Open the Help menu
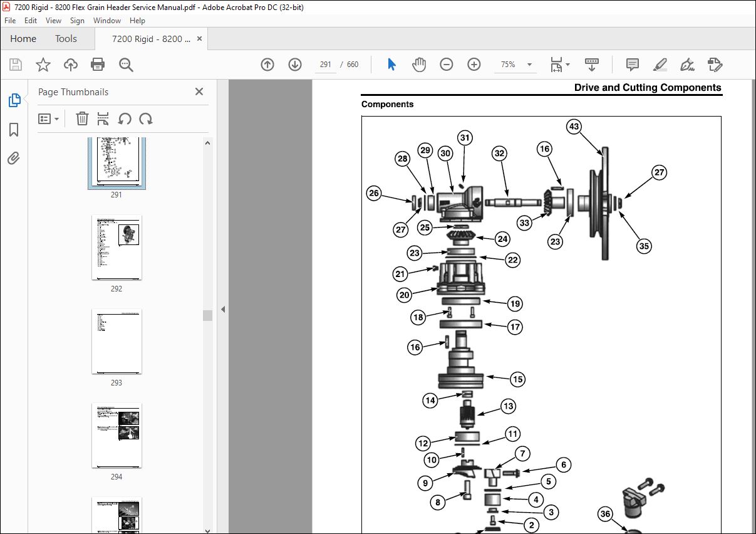Viewport: 756px width, 534px height. point(137,21)
